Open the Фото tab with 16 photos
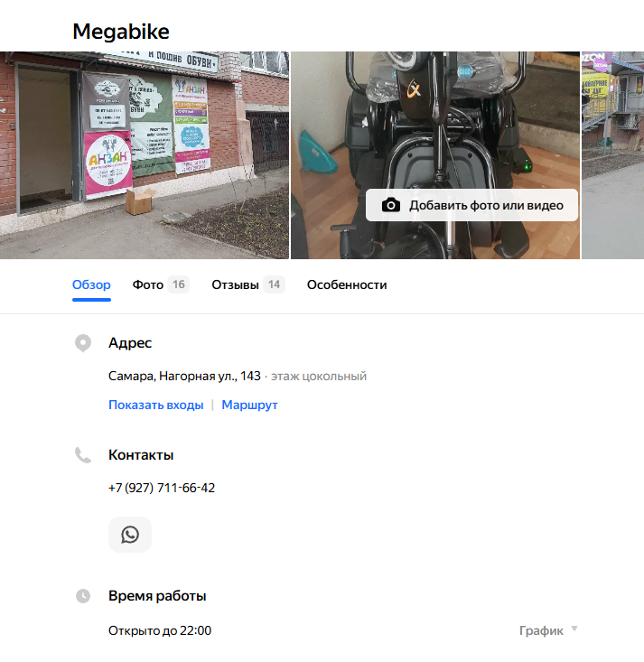 click(x=161, y=285)
